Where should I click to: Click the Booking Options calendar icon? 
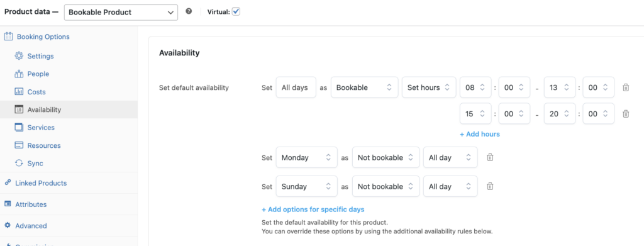click(x=8, y=36)
